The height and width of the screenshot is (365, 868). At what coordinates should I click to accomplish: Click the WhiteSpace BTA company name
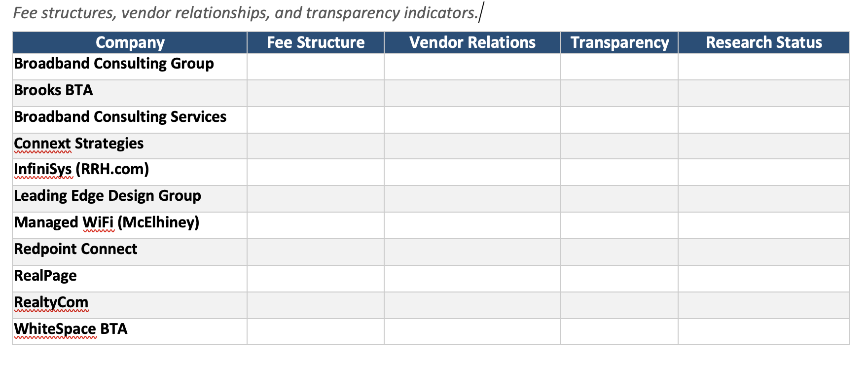pos(71,329)
